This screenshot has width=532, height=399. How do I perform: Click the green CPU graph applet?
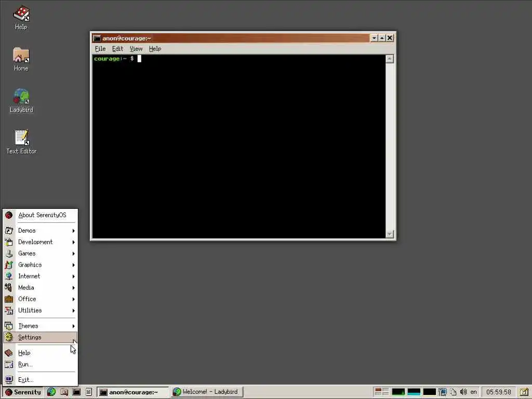pos(398,392)
